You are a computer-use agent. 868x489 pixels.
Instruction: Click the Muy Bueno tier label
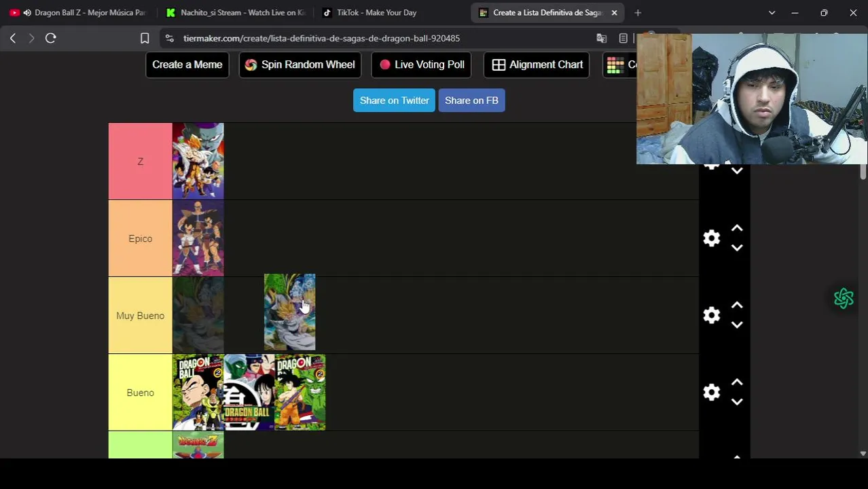click(x=141, y=316)
